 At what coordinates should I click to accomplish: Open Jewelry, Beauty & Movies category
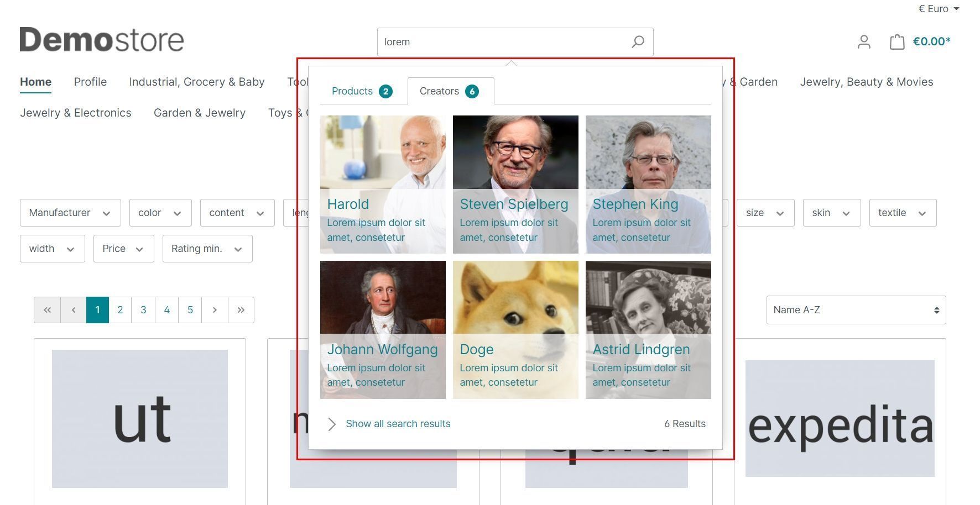[x=867, y=82]
